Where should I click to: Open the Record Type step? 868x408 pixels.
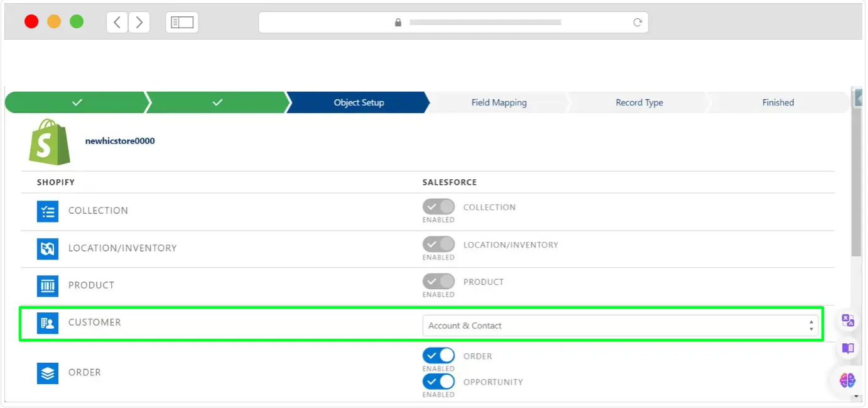pyautogui.click(x=639, y=102)
